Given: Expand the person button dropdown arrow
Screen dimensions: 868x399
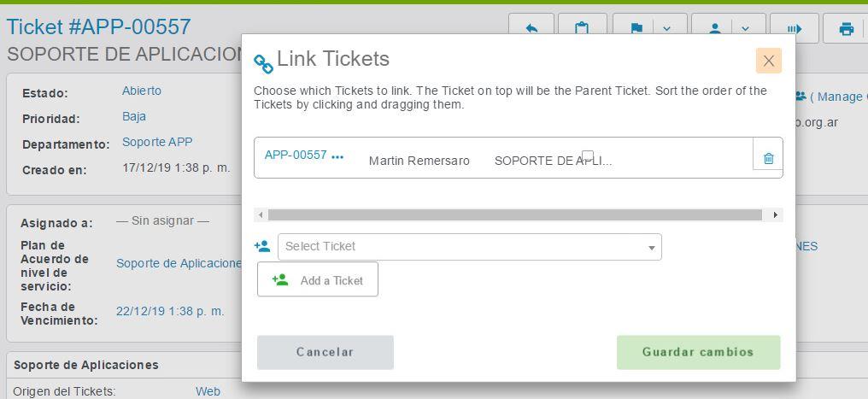Looking at the screenshot, I should [746, 29].
